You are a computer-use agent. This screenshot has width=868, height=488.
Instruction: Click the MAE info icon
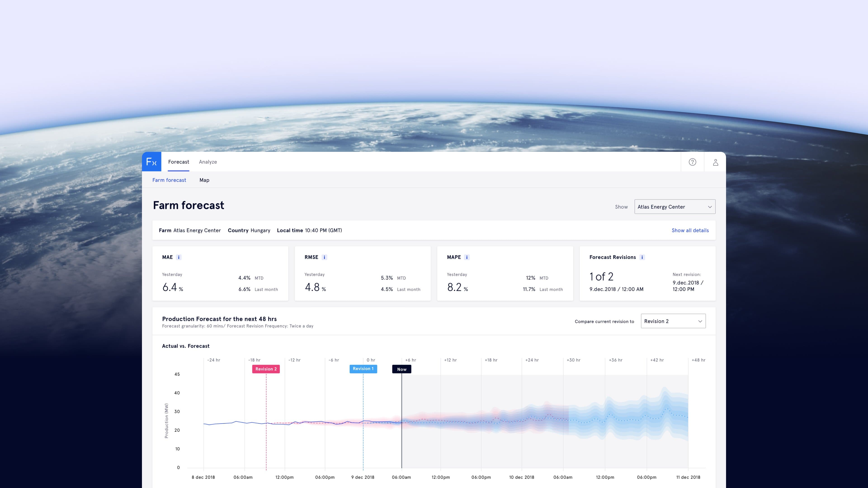point(179,257)
